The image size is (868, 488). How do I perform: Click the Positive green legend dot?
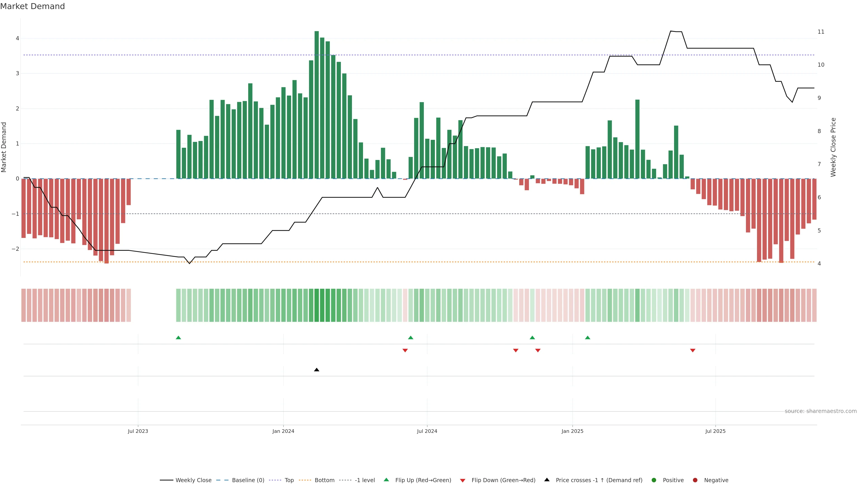(654, 480)
